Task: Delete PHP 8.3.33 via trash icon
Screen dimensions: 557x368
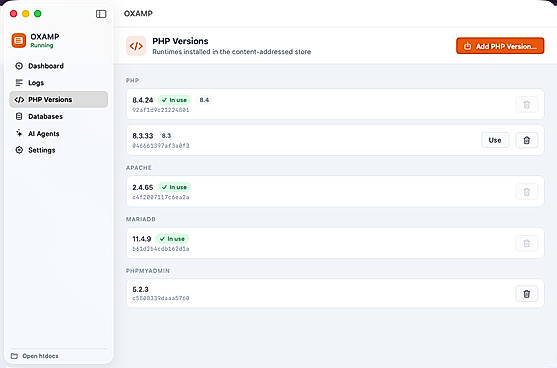Action: click(x=526, y=140)
